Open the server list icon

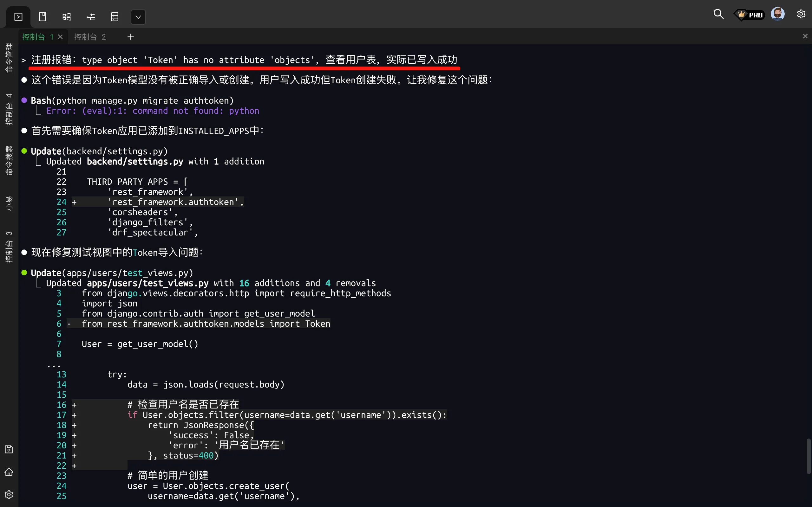pyautogui.click(x=115, y=17)
